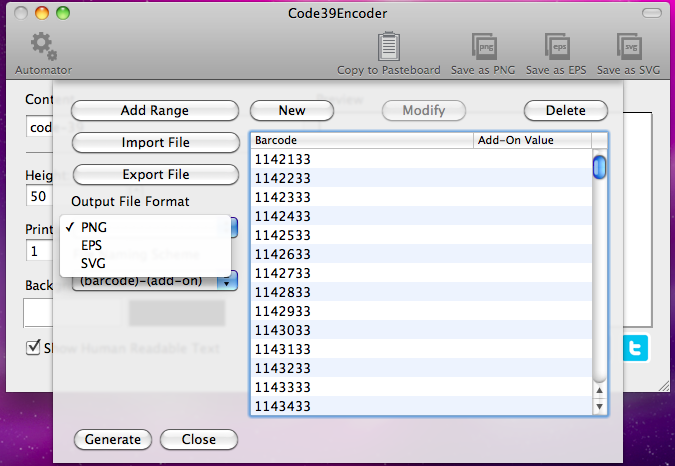
Task: Select barcode row 1142933
Action: coord(421,311)
